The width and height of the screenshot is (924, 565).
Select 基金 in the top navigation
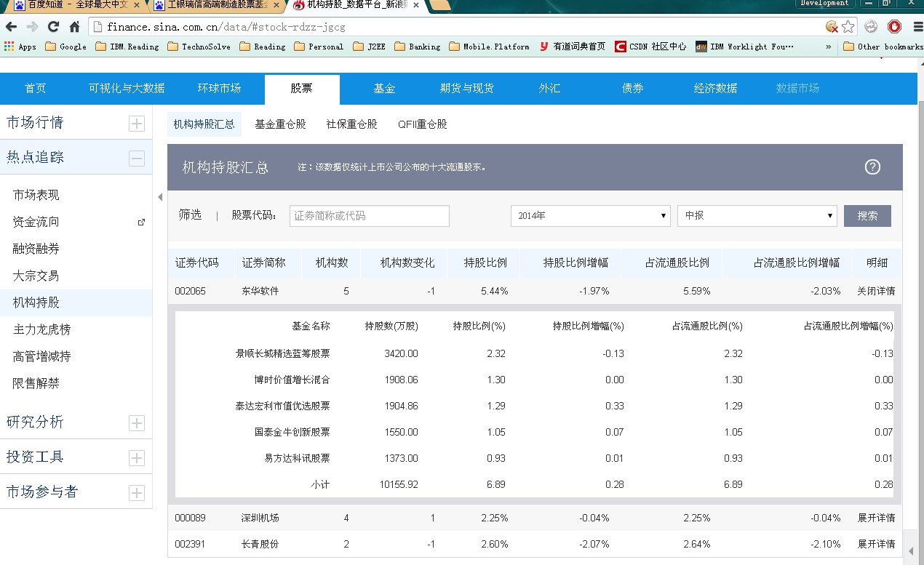point(383,88)
